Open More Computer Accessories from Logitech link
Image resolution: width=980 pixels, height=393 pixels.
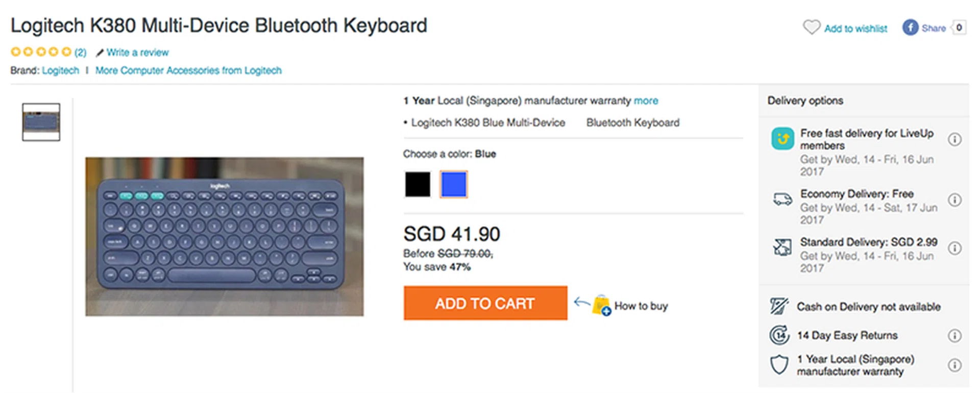click(188, 70)
